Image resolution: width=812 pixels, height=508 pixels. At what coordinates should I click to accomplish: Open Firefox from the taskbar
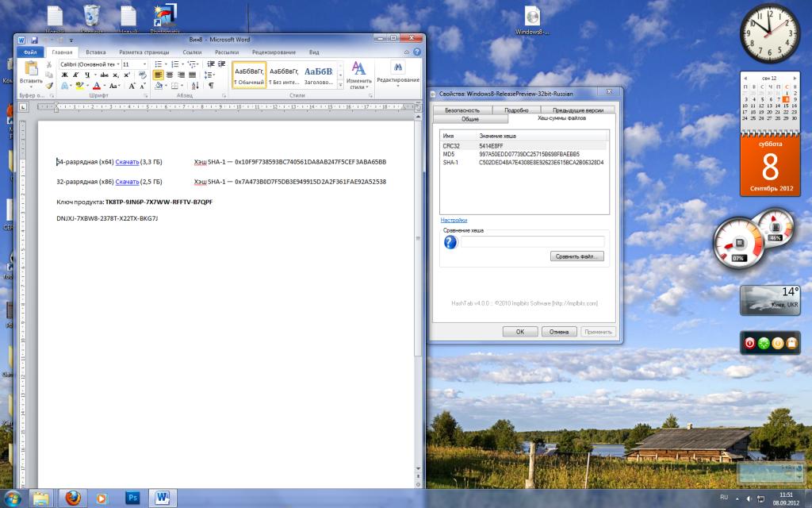[x=73, y=498]
